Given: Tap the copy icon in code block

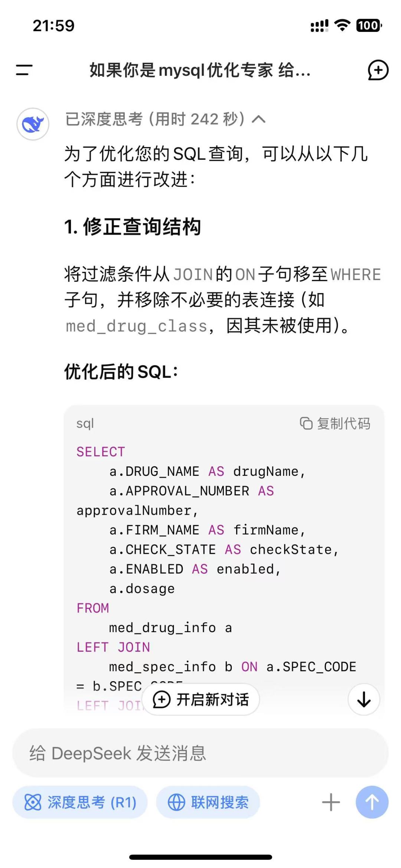Looking at the screenshot, I should pyautogui.click(x=306, y=423).
